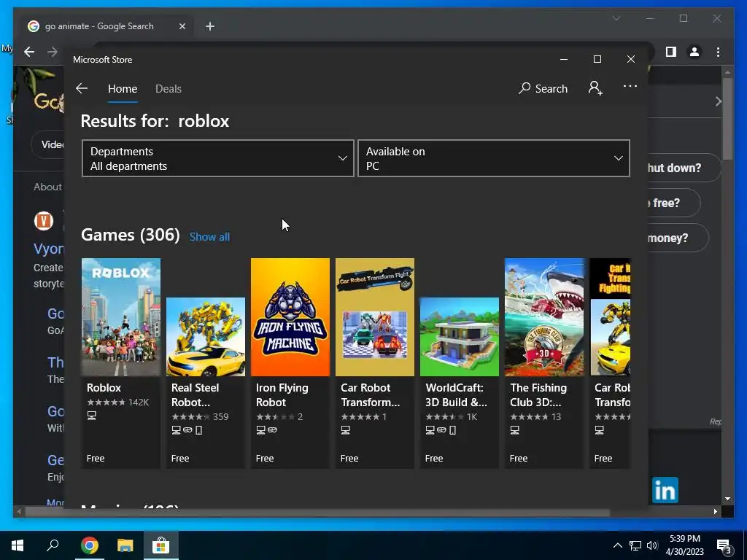Switch to the Deals tab
This screenshot has width=747, height=560.
169,89
